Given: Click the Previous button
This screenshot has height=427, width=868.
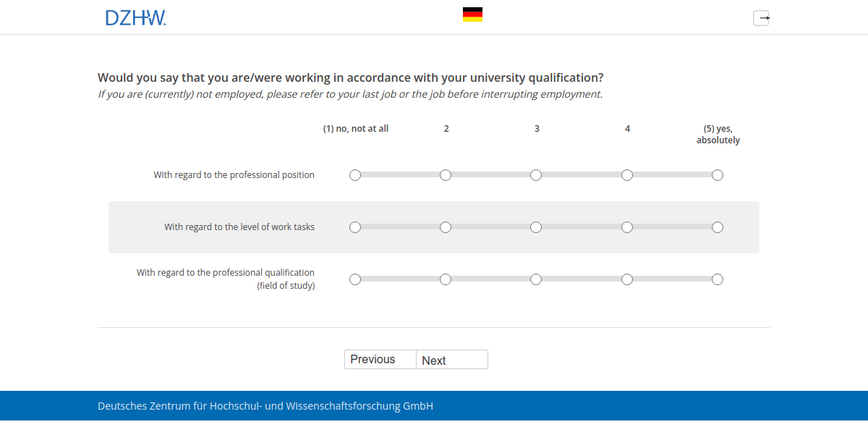Looking at the screenshot, I should pos(379,359).
